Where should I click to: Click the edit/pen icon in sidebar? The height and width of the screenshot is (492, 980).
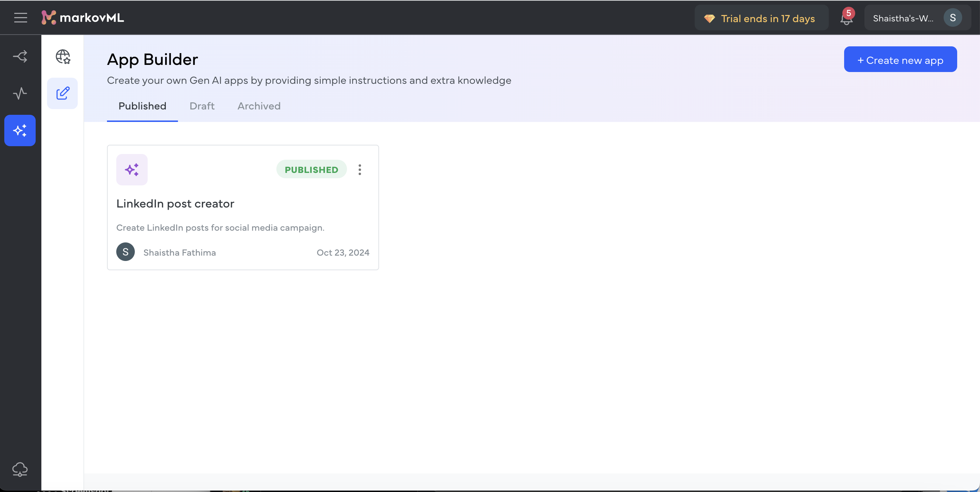[x=62, y=93]
